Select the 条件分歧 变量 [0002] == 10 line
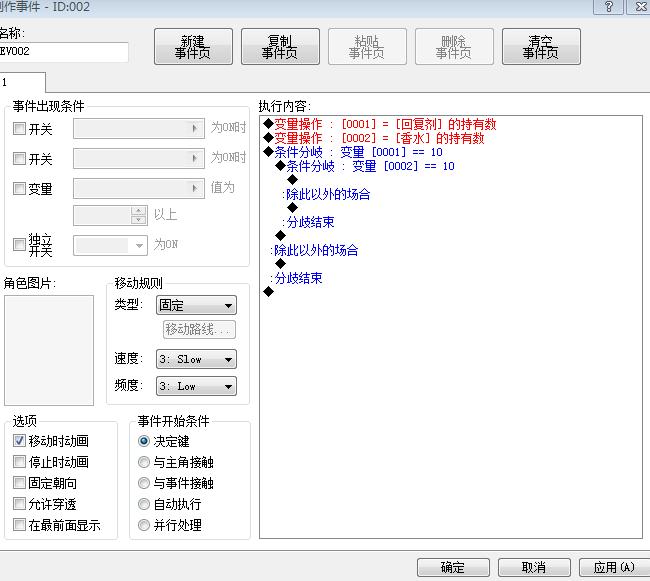The width and height of the screenshot is (650, 581). (x=365, y=166)
